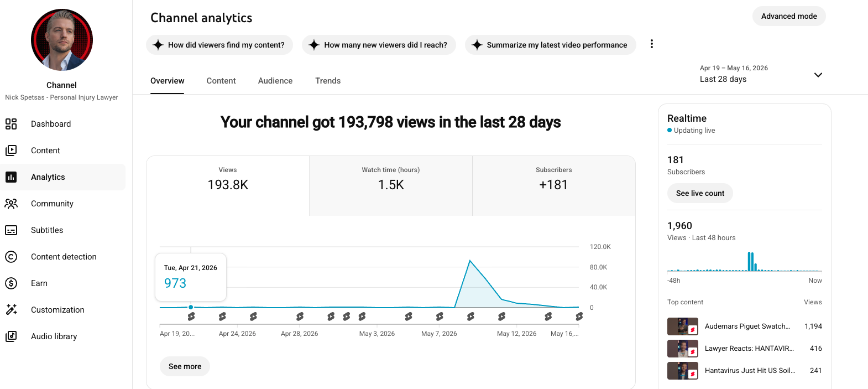Image resolution: width=868 pixels, height=389 pixels.
Task: Open the 'Last 28 days' date selector
Action: (x=761, y=74)
